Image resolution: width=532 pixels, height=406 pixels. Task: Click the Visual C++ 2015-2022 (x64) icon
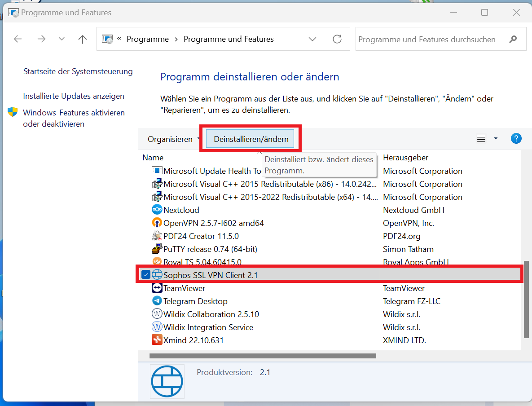(157, 197)
